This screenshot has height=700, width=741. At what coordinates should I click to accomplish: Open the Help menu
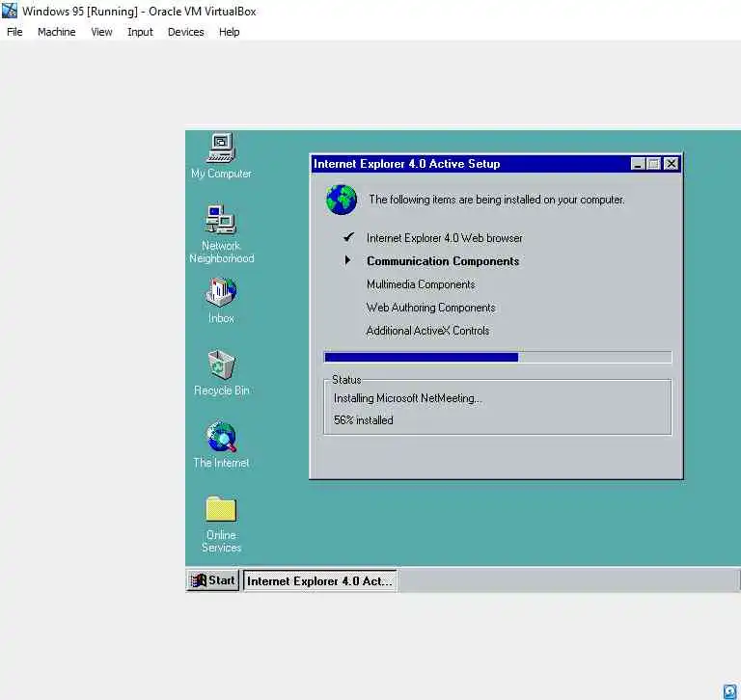point(230,32)
